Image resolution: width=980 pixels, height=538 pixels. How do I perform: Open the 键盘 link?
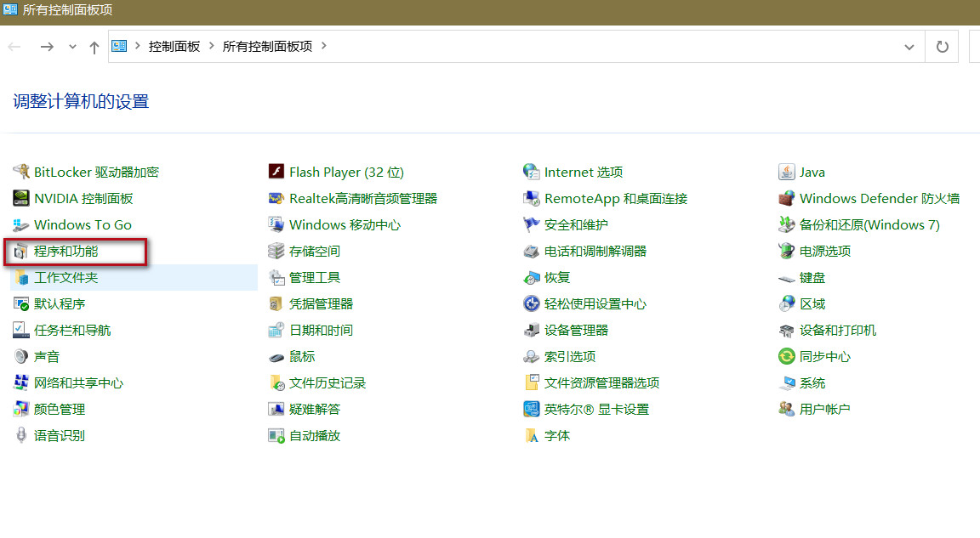812,277
